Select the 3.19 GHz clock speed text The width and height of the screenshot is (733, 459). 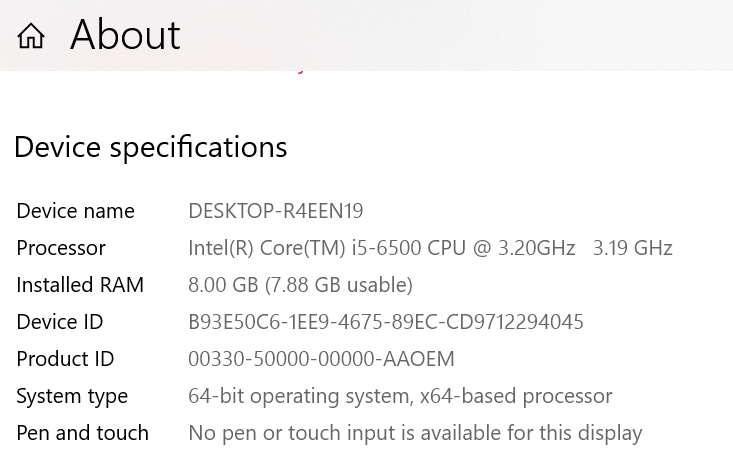point(632,248)
